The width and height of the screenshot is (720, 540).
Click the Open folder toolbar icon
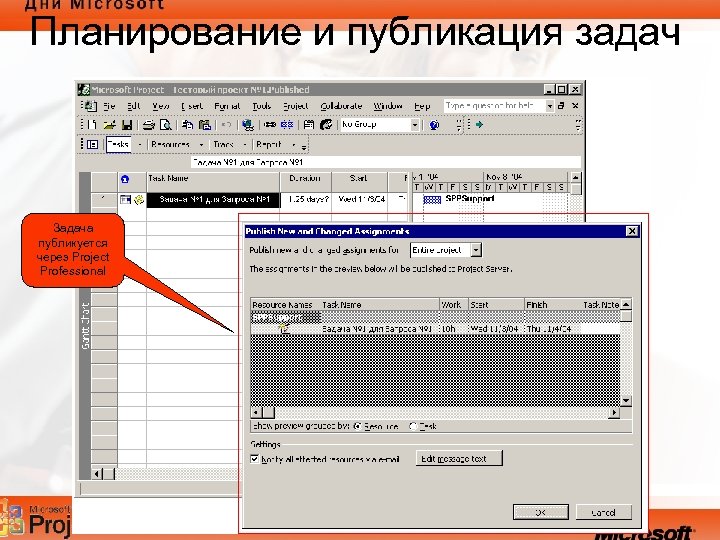pyautogui.click(x=109, y=124)
